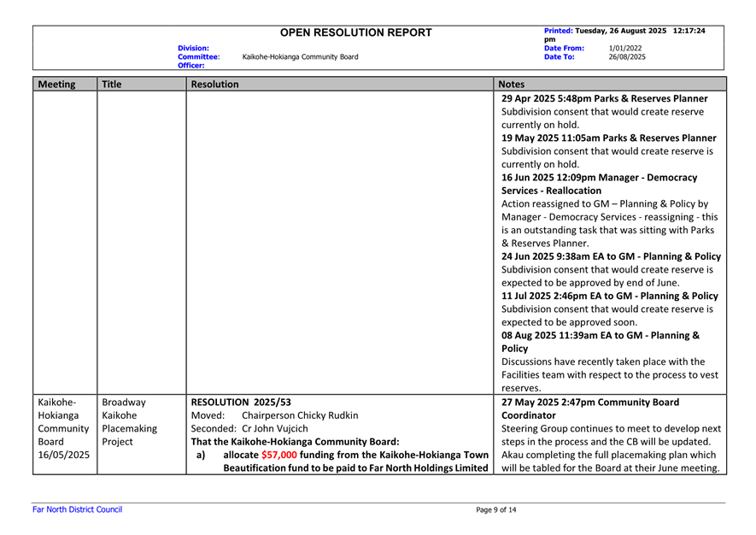The width and height of the screenshot is (756, 535).
Task: Select 'Beautification fund to be paid' line
Action: click(355, 468)
